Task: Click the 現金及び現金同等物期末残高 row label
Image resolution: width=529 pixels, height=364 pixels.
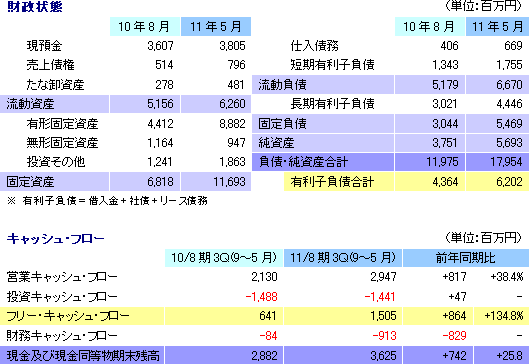Action: coord(82,355)
